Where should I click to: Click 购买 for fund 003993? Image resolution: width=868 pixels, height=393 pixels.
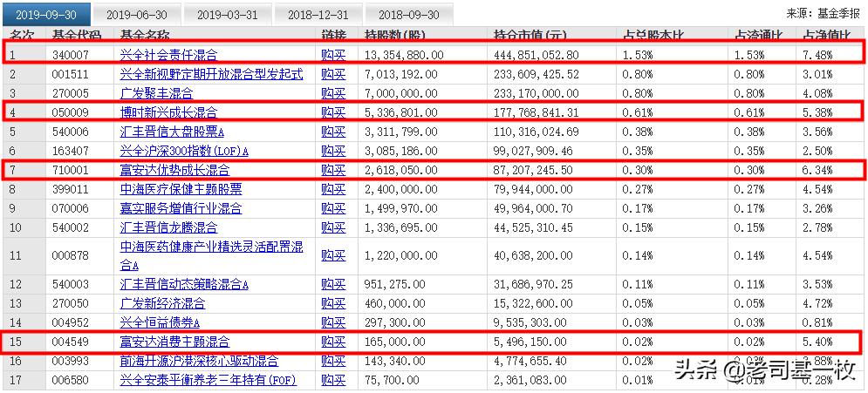[334, 362]
